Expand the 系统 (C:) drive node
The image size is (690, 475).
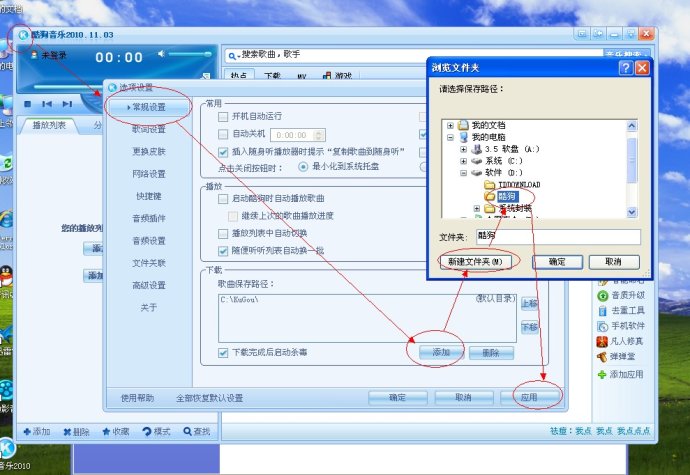pos(463,161)
